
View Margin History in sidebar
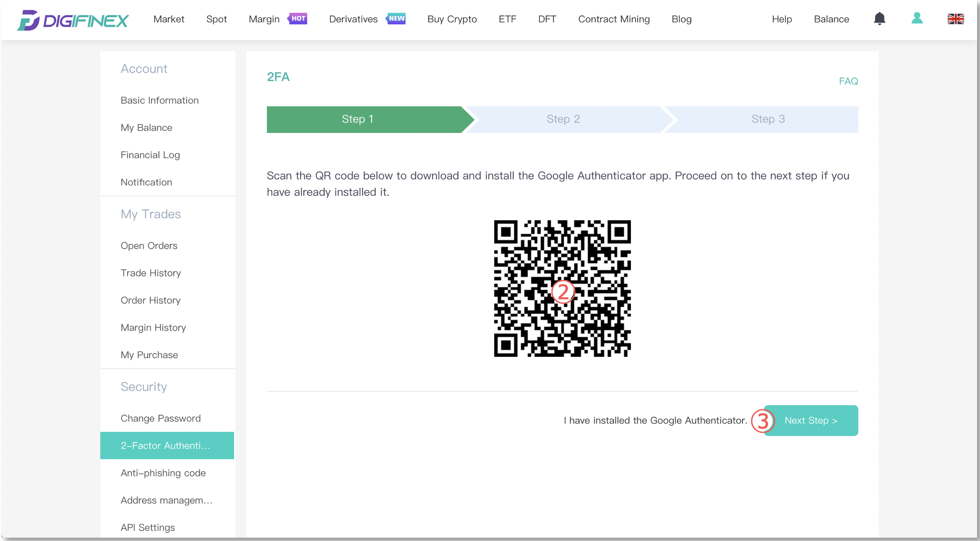coord(153,328)
